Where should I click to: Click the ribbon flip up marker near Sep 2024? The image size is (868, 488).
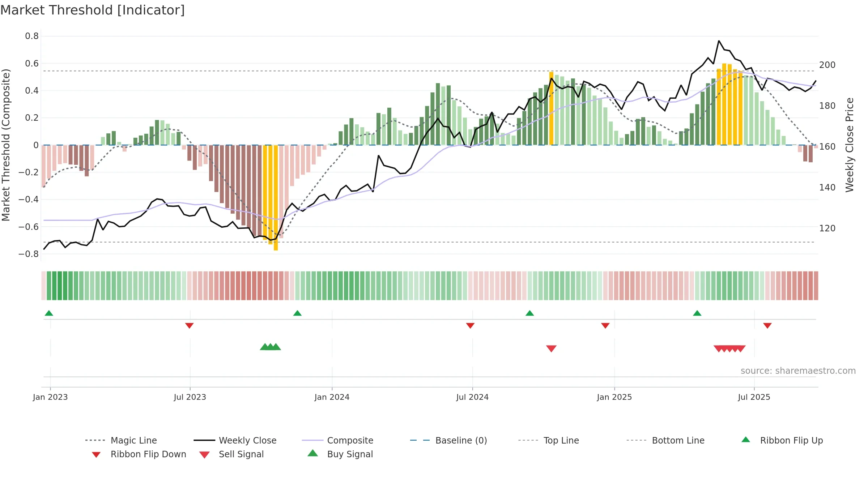coord(529,313)
